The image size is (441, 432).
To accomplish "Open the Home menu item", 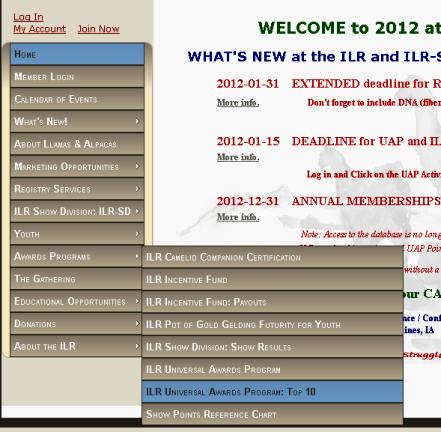I will click(77, 54).
